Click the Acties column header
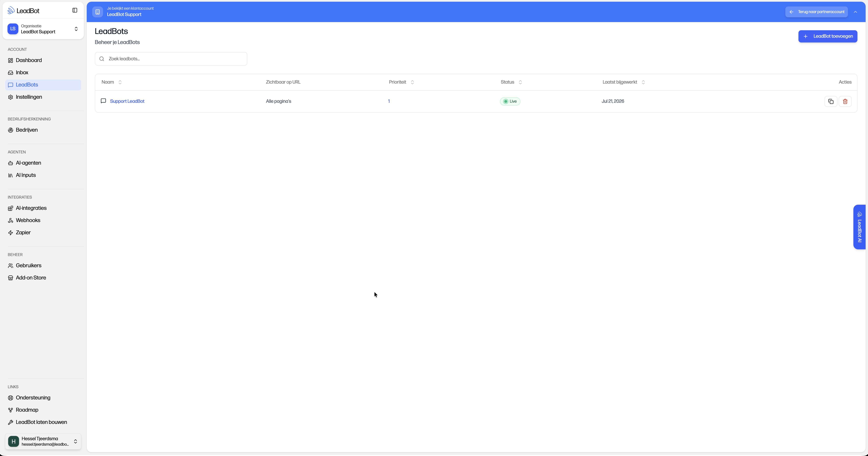868x456 pixels. pos(845,82)
